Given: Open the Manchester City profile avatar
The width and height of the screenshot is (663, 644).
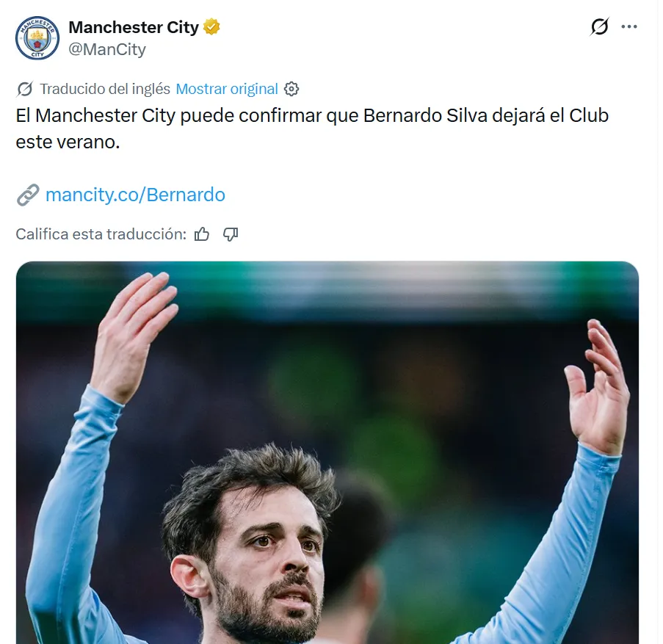Looking at the screenshot, I should [x=37, y=38].
